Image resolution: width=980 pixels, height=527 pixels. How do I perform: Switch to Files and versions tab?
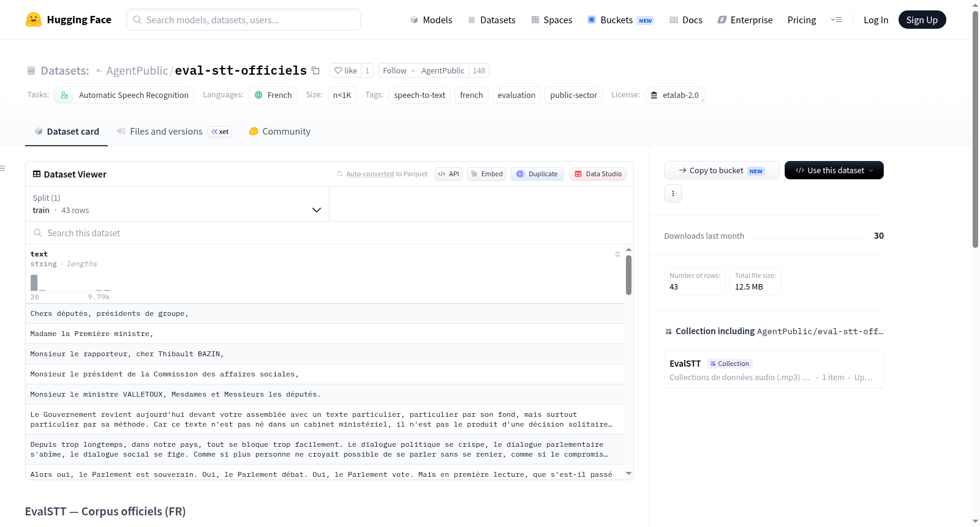tap(173, 131)
